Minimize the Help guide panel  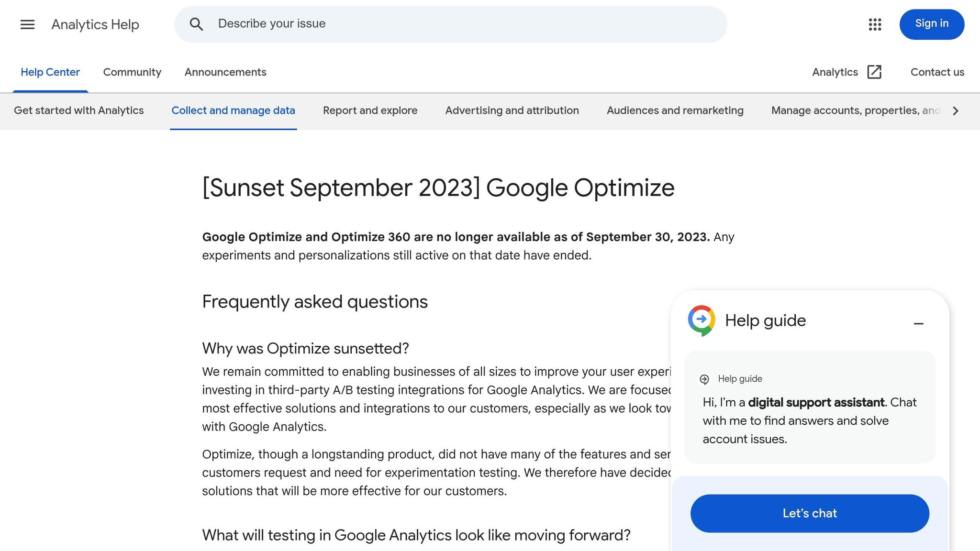coord(919,324)
